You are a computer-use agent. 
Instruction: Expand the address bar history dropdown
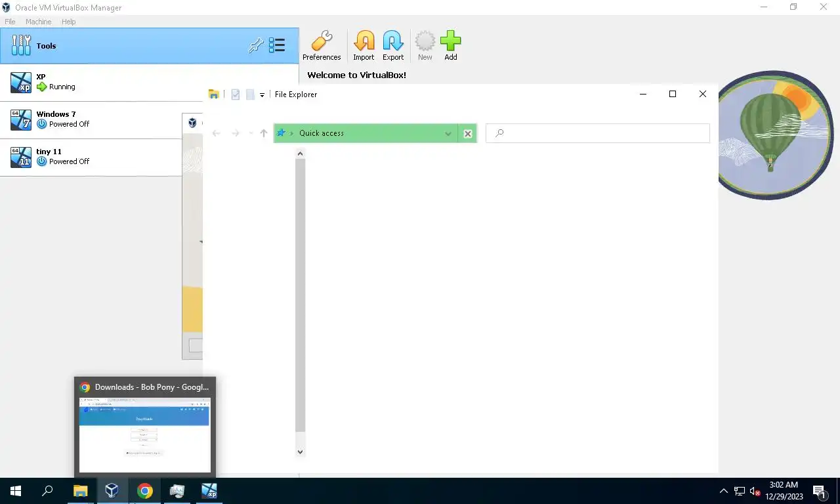tap(448, 133)
